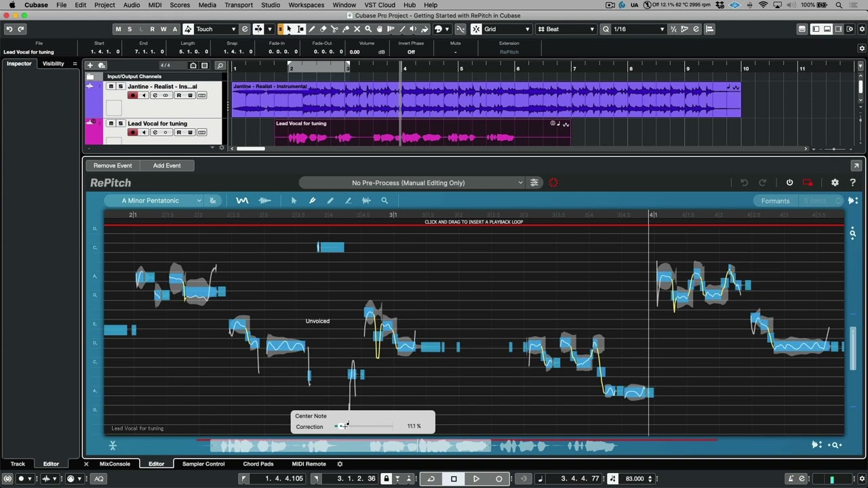
Task: Open the No Pre-Process preset dropdown
Action: point(412,183)
